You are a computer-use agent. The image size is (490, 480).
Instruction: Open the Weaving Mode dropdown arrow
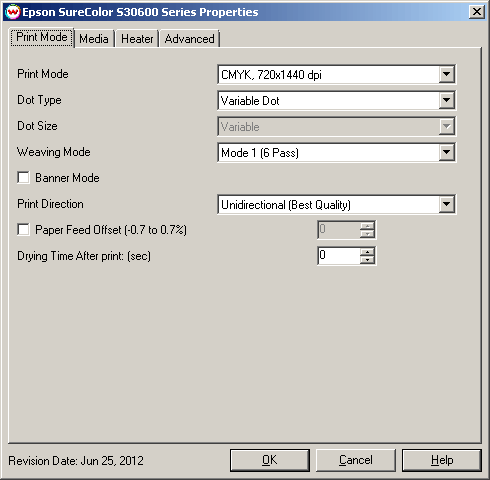(x=447, y=152)
